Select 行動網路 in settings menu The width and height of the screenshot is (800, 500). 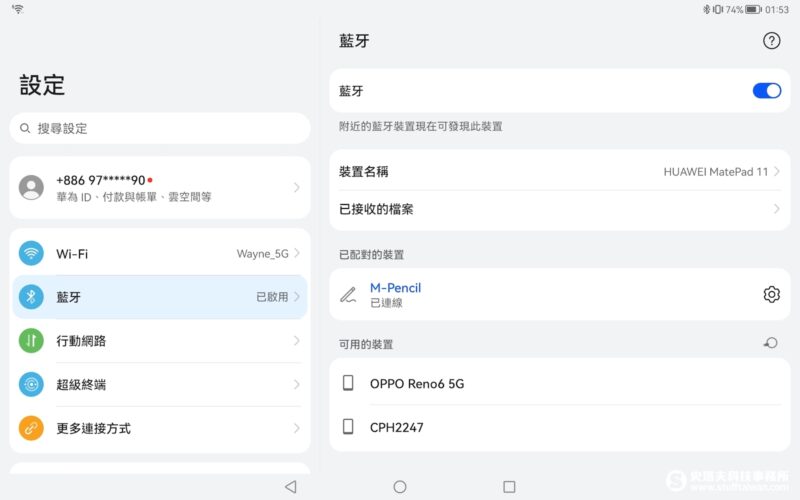coord(160,341)
